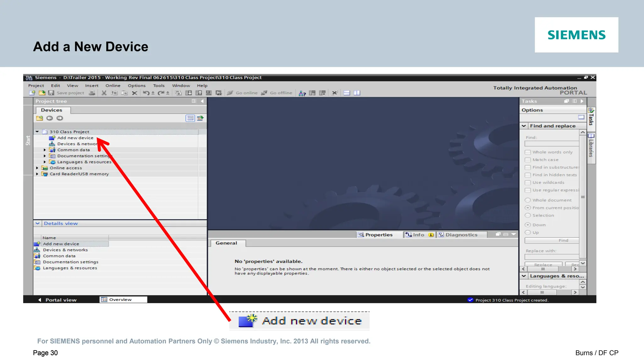Image resolution: width=644 pixels, height=362 pixels.
Task: Click the New project toolbar icon
Action: tap(32, 93)
